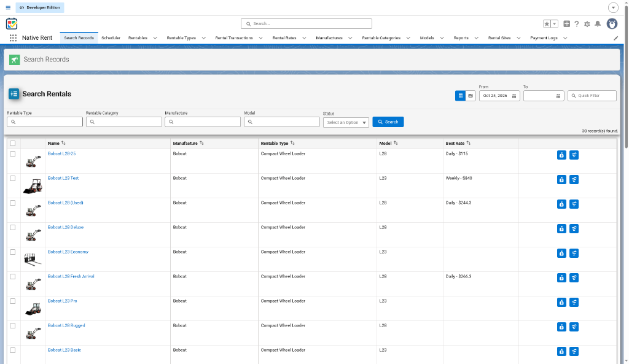This screenshot has width=629, height=364.
Task: Click the list action icon for Bobcat L23 Pro
Action: pos(574,302)
